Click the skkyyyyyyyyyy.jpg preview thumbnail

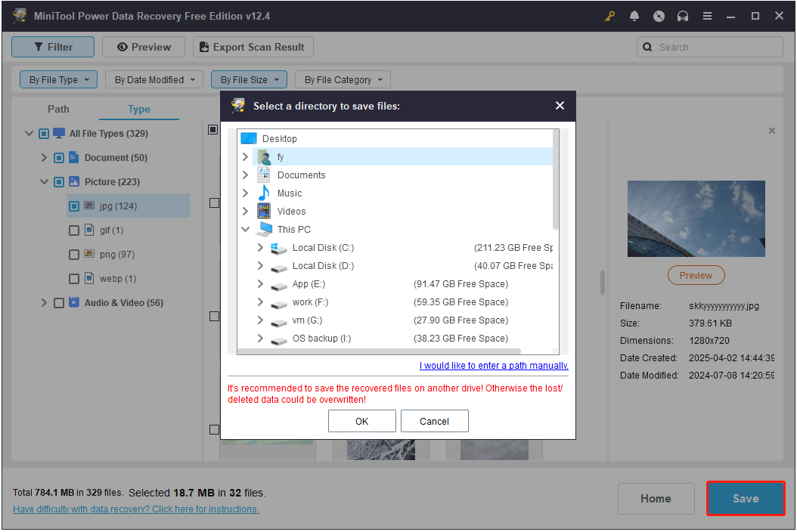click(x=696, y=218)
